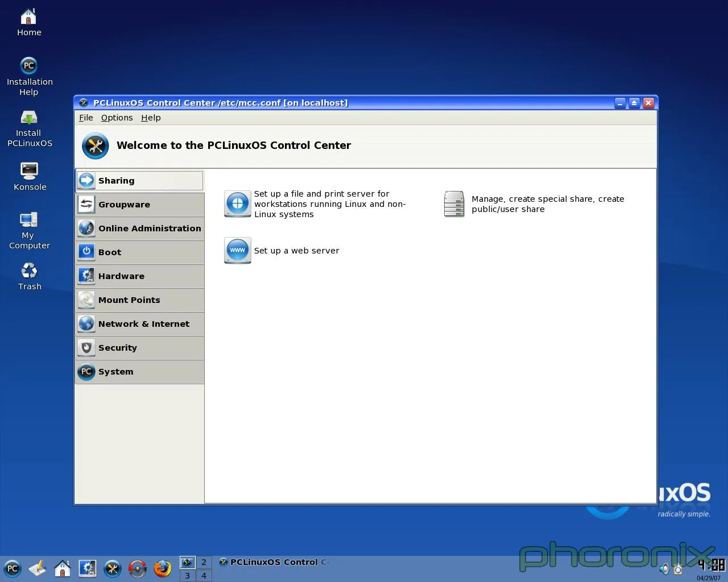Select the Install PCLinuxOS desktop icon
The image size is (728, 582).
point(29,128)
